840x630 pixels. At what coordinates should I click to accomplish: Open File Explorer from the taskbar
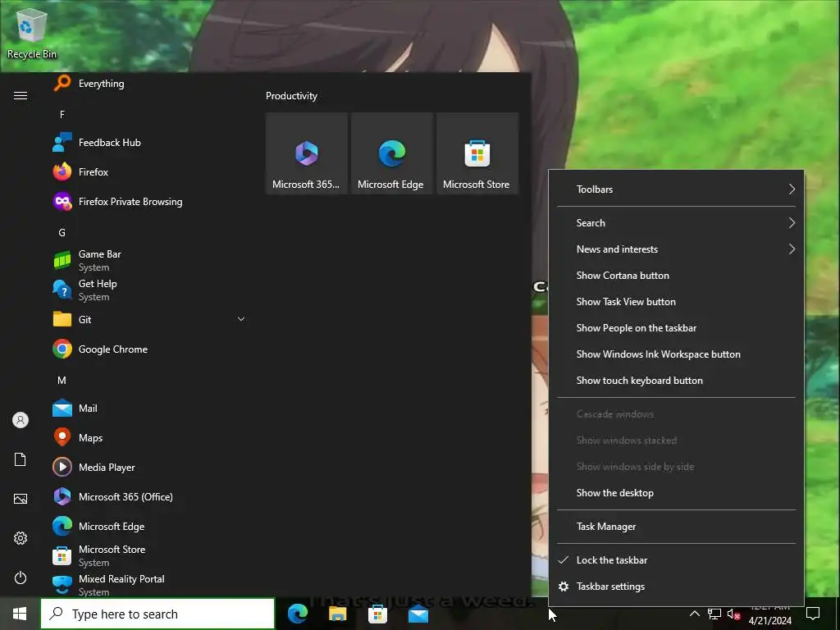(x=337, y=614)
